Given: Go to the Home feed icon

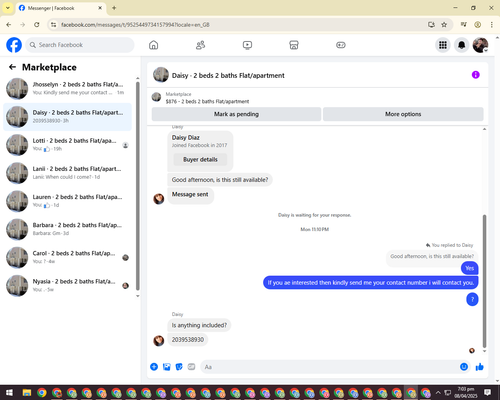Looking at the screenshot, I should click(x=153, y=45).
